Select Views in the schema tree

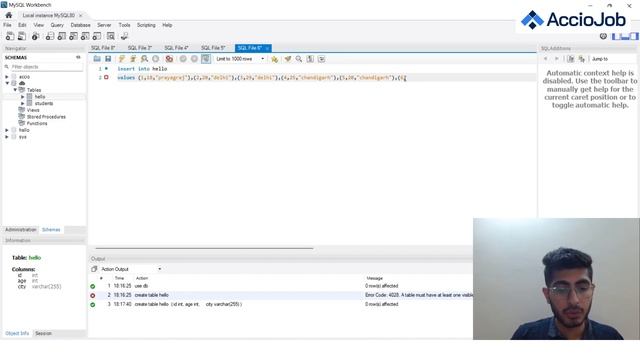tap(33, 110)
